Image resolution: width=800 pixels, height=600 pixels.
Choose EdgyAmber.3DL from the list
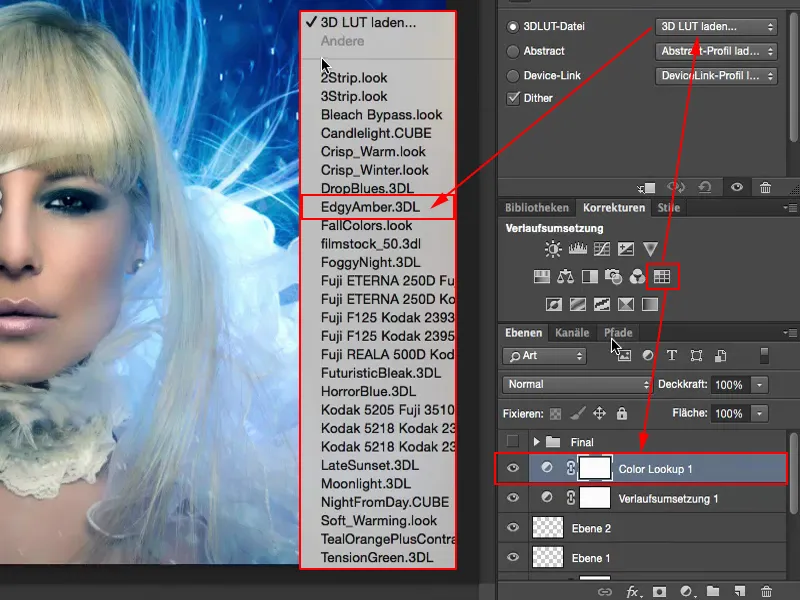(x=378, y=207)
